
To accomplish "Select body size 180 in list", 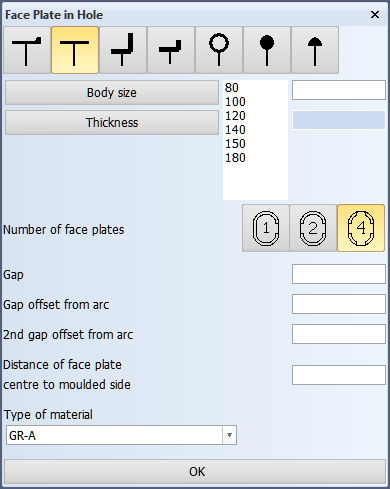I will coord(235,158).
